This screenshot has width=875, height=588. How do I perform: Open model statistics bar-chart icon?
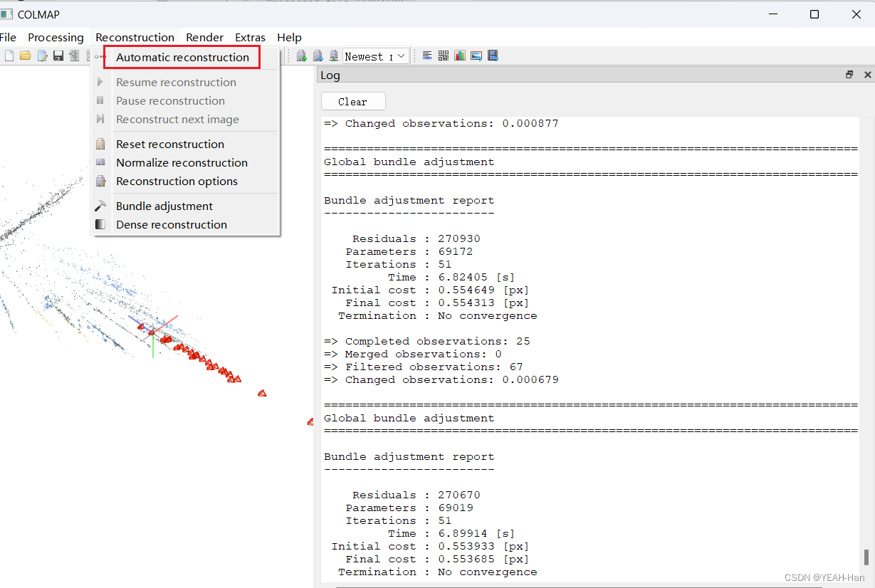pyautogui.click(x=460, y=56)
